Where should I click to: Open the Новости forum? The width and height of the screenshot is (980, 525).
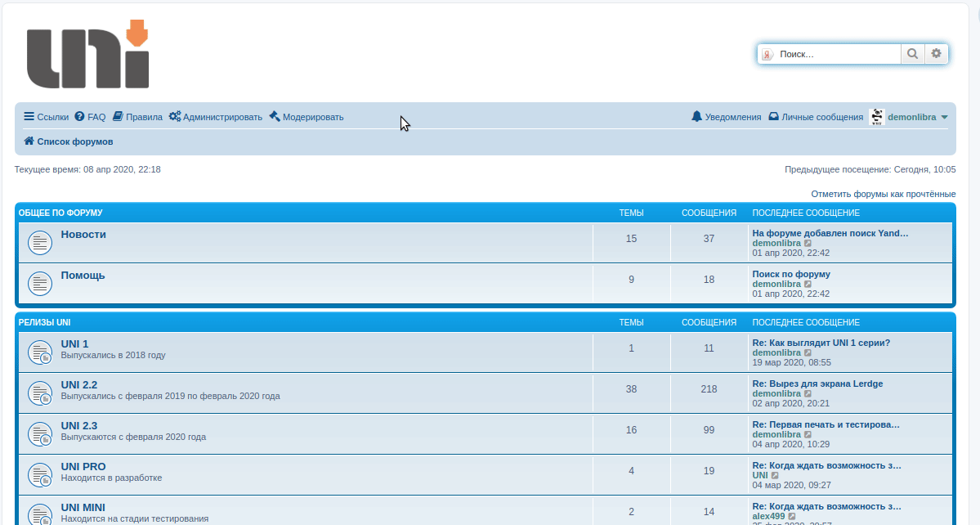click(83, 235)
